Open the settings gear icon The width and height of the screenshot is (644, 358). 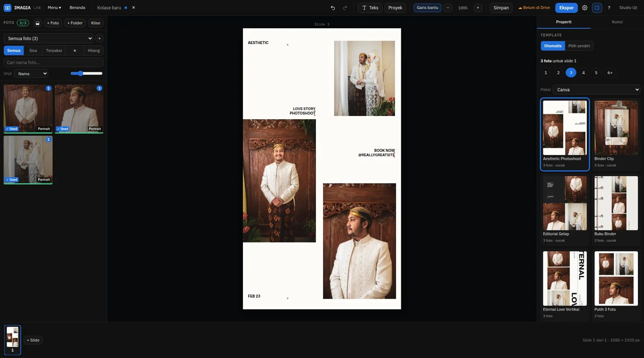click(x=585, y=8)
